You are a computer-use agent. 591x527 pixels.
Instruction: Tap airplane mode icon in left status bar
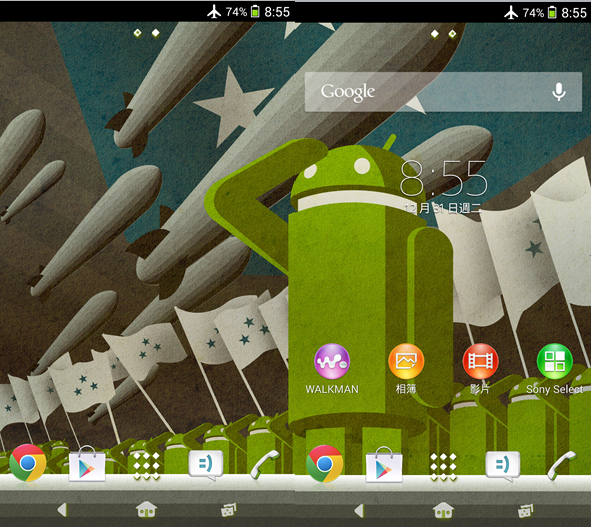(214, 12)
